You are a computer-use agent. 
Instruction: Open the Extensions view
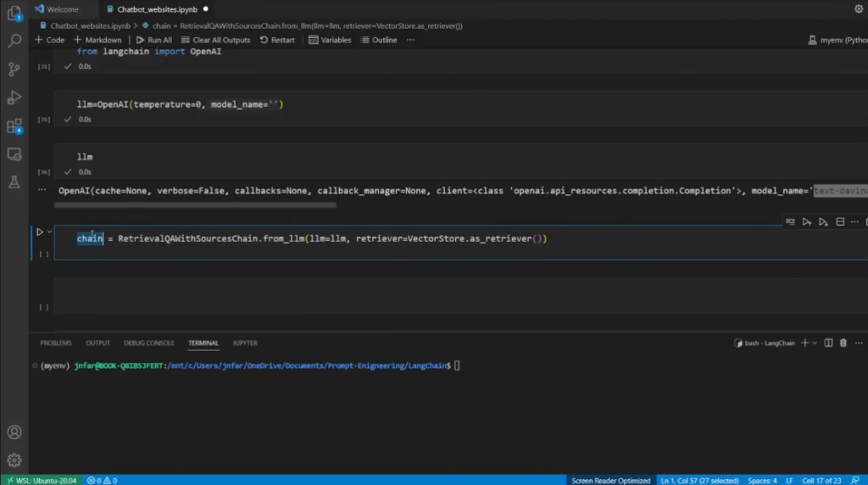pyautogui.click(x=14, y=126)
